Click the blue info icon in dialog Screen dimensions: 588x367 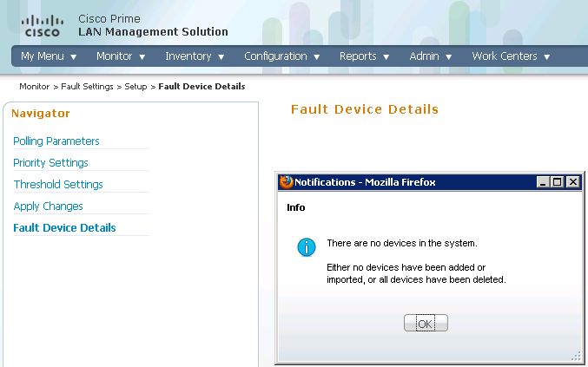point(307,247)
